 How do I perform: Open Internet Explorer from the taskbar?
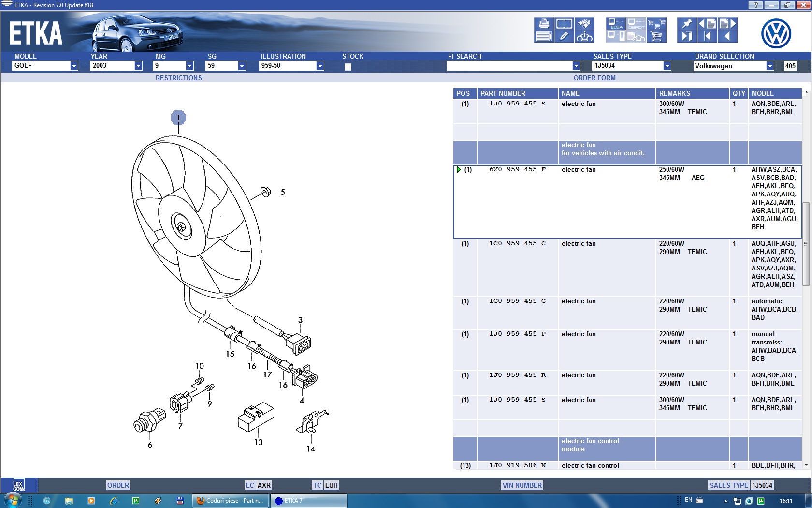click(x=114, y=501)
